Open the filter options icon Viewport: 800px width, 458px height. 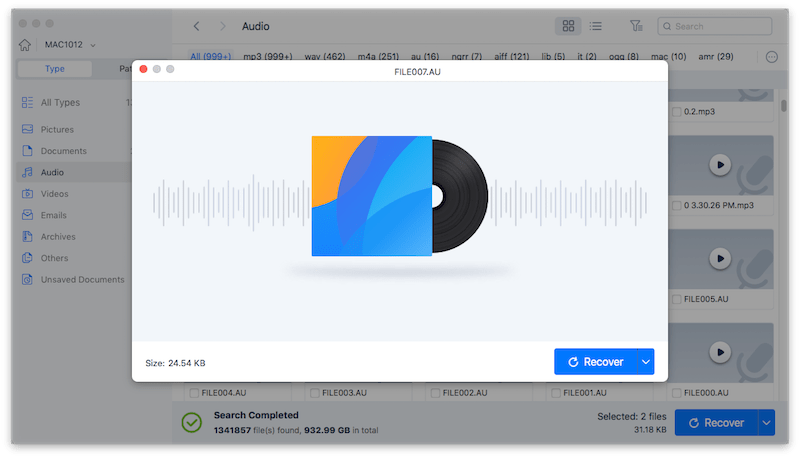pyautogui.click(x=636, y=26)
